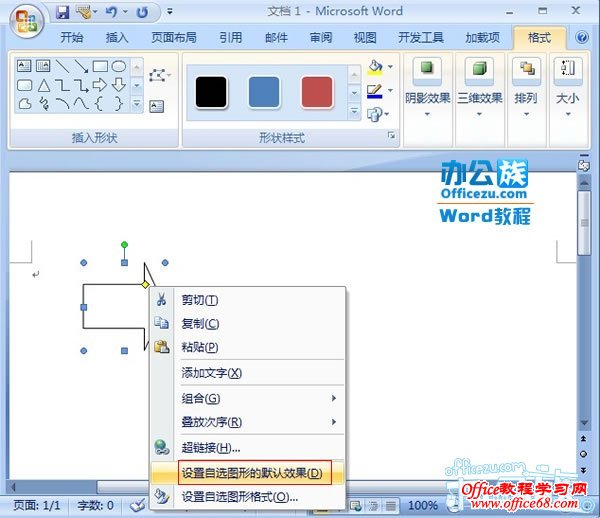Choose the right brace shape
Screen dimensions: 600x518
click(119, 103)
